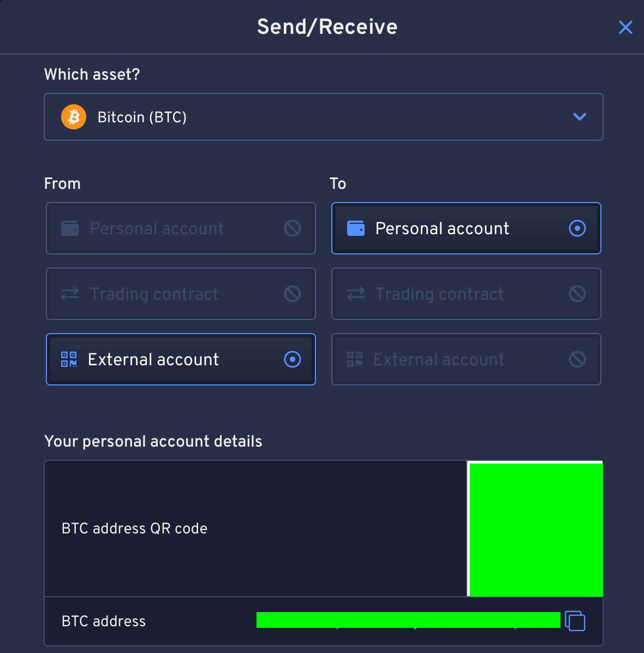Click the wallet icon in To Personal account
The height and width of the screenshot is (653, 644).
pos(355,228)
